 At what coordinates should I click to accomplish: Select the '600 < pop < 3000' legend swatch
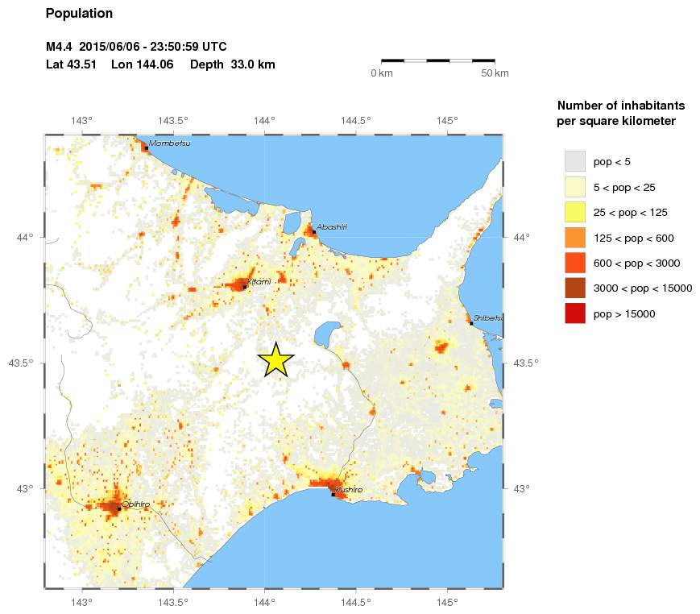point(574,263)
